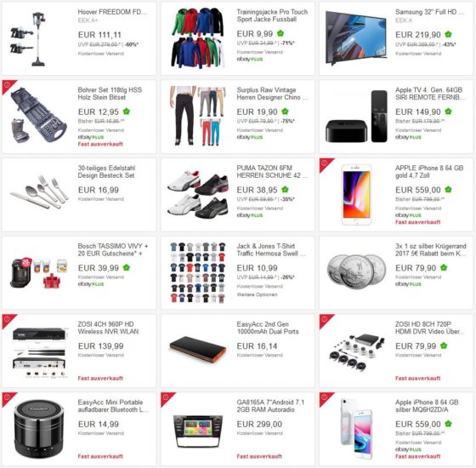Click the red timer badge on iPhone 8 gold card
476x468 pixels.
(325, 163)
